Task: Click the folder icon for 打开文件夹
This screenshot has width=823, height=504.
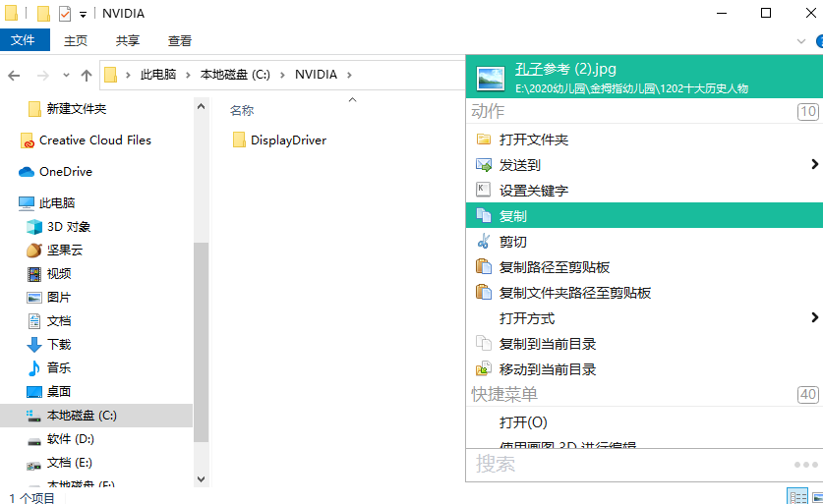Action: 483,140
